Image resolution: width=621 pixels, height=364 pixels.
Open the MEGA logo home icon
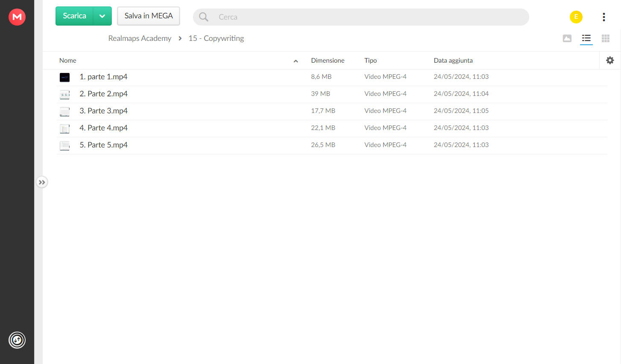[x=17, y=17]
